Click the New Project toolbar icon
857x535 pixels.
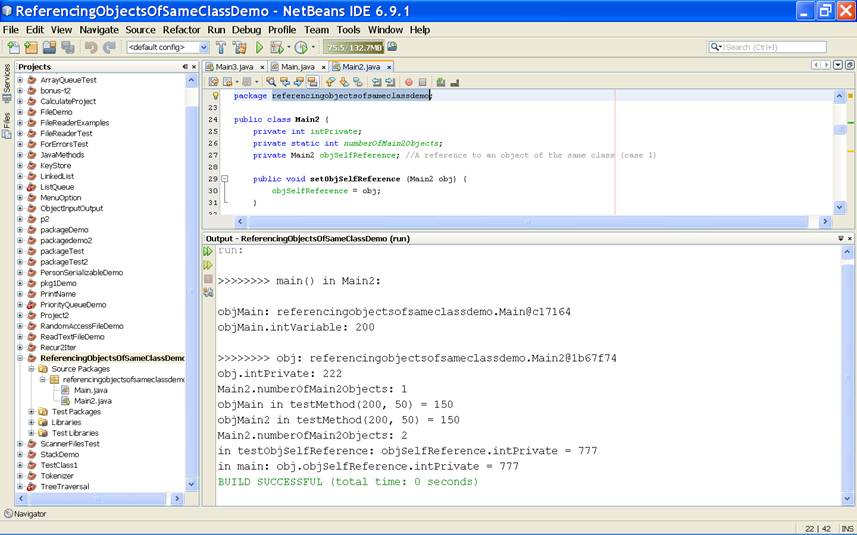point(30,47)
